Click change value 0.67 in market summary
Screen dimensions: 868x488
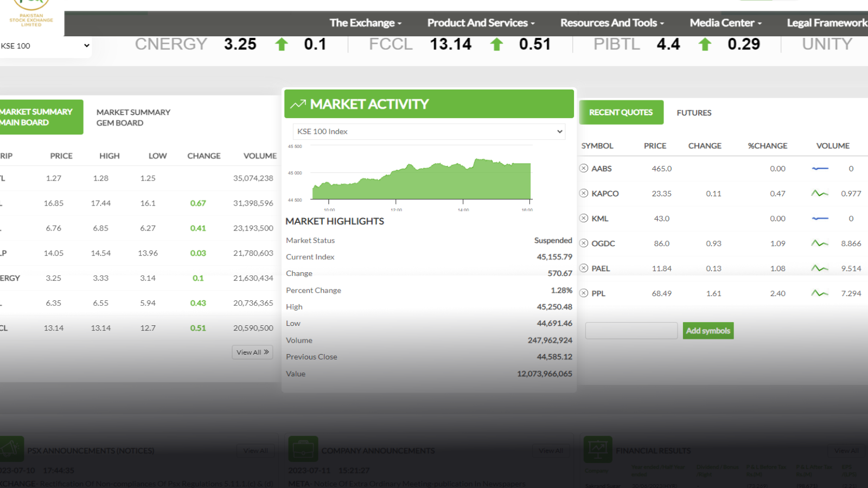point(198,203)
